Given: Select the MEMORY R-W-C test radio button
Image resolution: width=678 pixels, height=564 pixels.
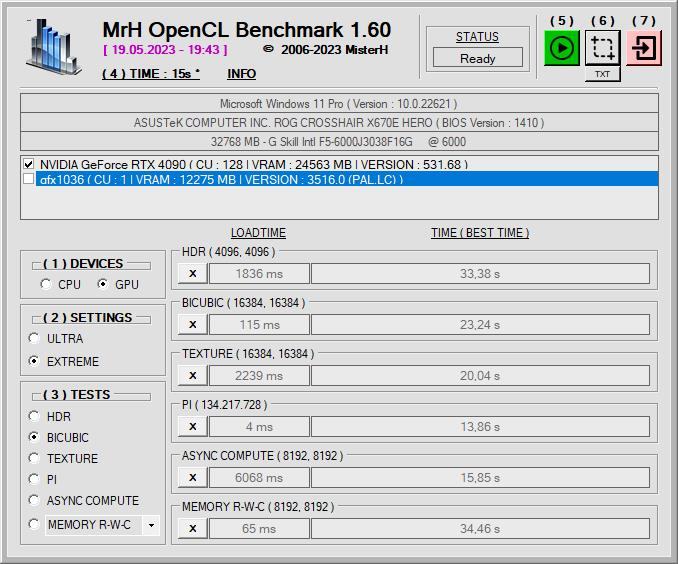Looking at the screenshot, I should coord(34,524).
